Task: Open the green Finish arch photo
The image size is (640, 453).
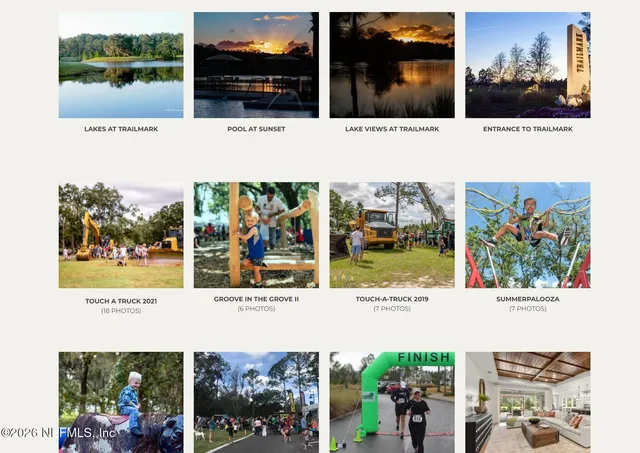Action: tap(392, 402)
